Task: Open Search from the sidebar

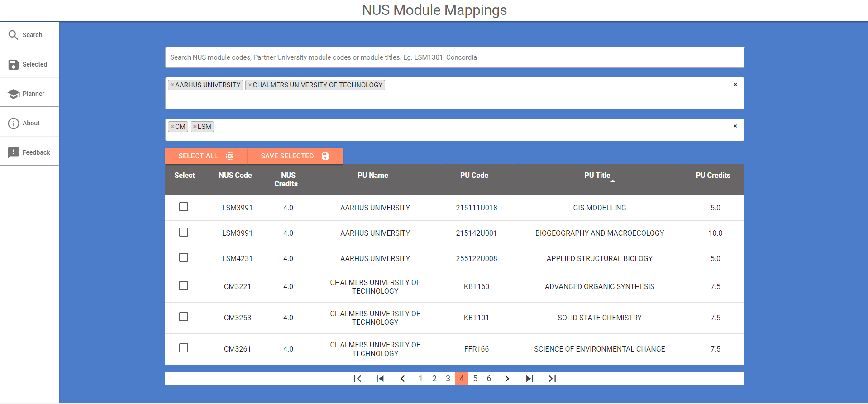Action: click(29, 35)
